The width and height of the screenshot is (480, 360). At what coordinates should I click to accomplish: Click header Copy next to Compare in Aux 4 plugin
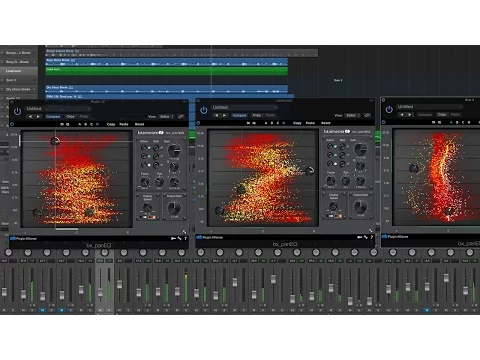click(442, 115)
